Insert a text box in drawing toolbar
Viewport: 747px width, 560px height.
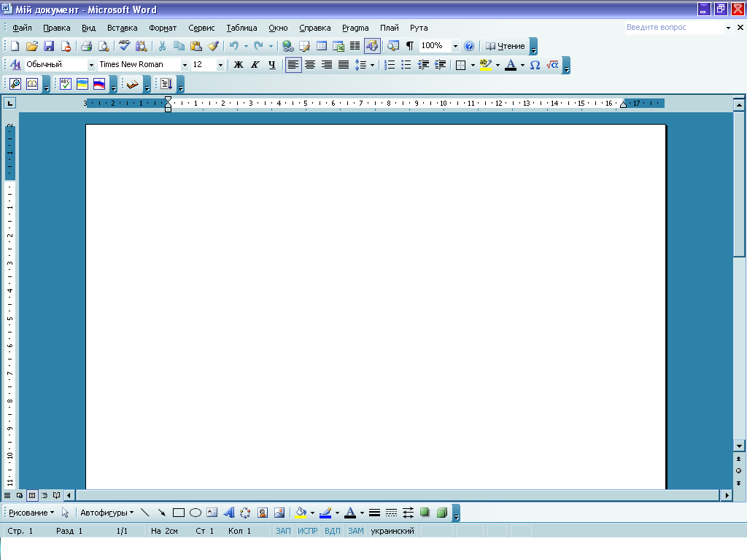click(212, 513)
